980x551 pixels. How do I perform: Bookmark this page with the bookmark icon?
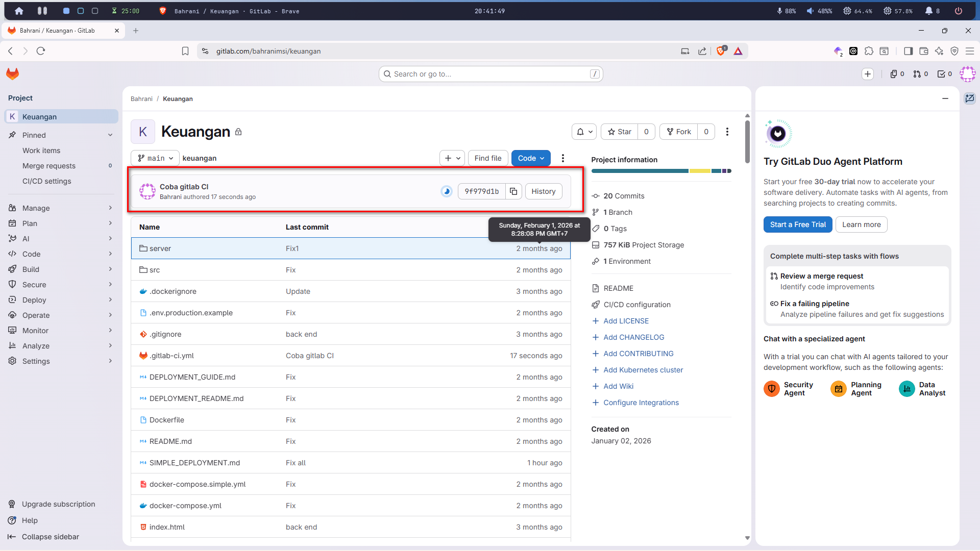[185, 51]
